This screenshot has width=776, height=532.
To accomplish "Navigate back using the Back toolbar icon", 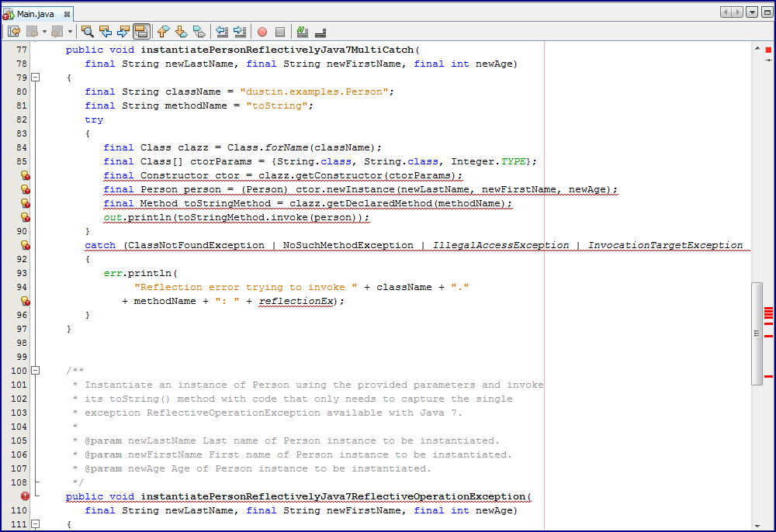I will (x=31, y=32).
